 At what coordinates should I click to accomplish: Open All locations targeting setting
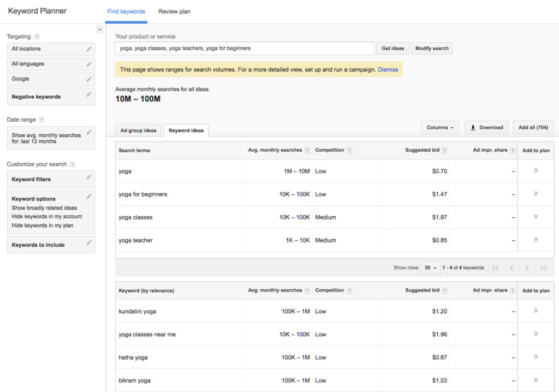[x=51, y=49]
